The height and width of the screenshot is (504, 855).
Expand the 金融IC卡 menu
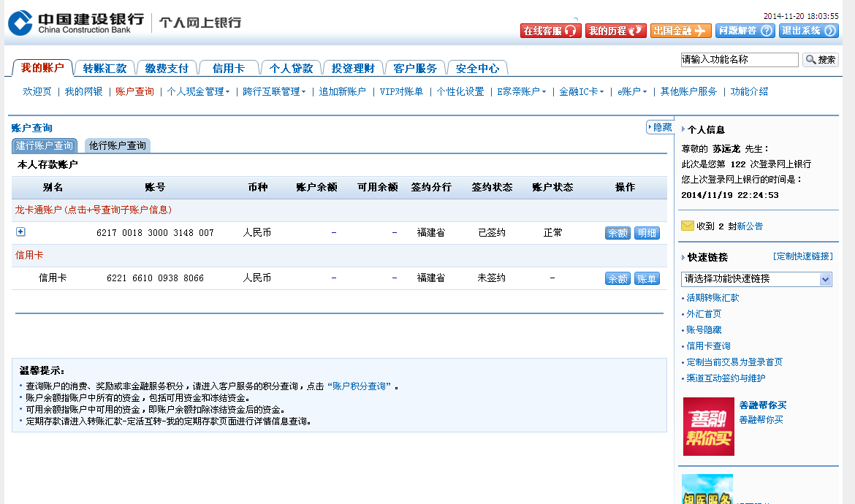581,92
